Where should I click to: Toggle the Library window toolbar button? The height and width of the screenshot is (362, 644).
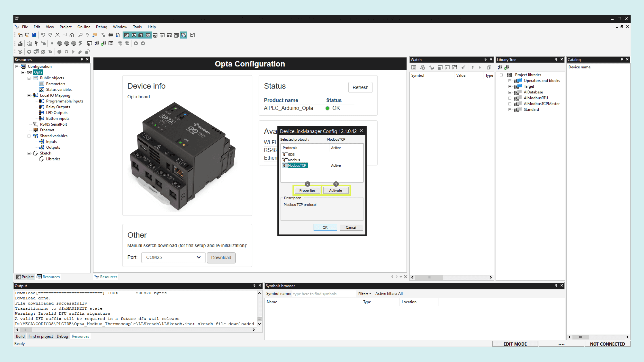pyautogui.click(x=141, y=35)
